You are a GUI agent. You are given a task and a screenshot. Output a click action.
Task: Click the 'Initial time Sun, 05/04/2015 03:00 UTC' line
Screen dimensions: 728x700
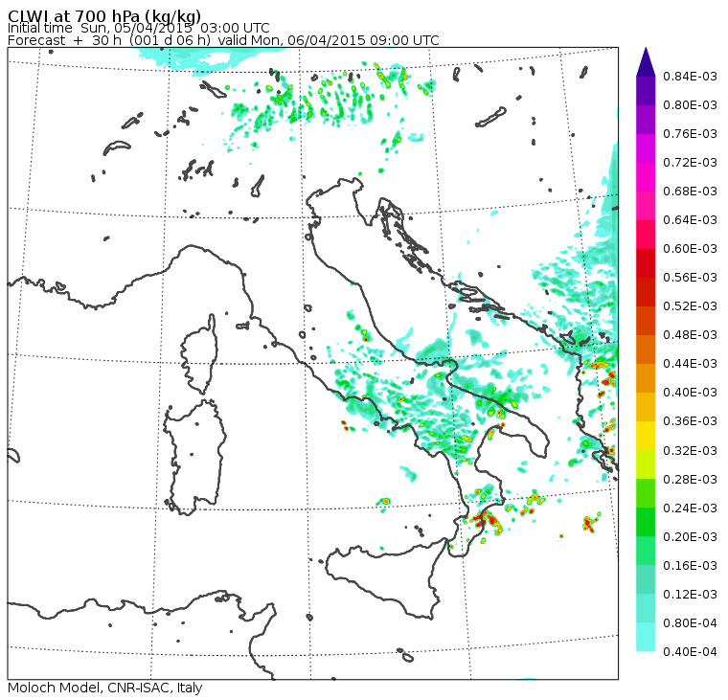click(x=138, y=28)
